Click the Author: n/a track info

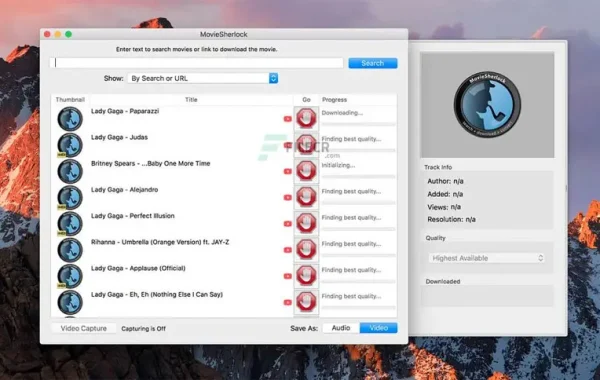[x=445, y=181]
